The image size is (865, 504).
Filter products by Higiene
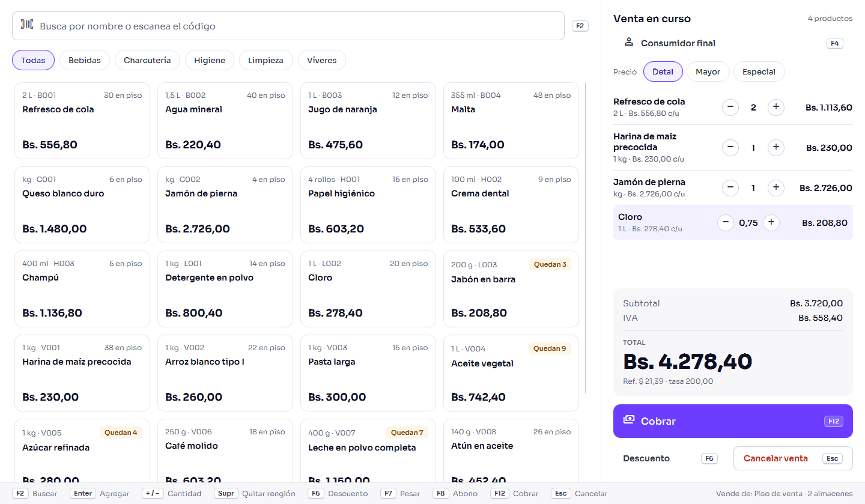click(x=210, y=60)
